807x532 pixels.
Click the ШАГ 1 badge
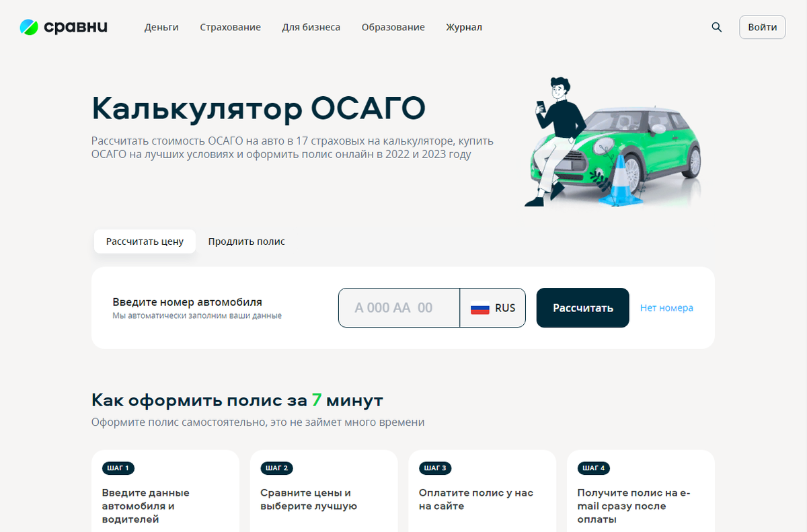pyautogui.click(x=118, y=468)
